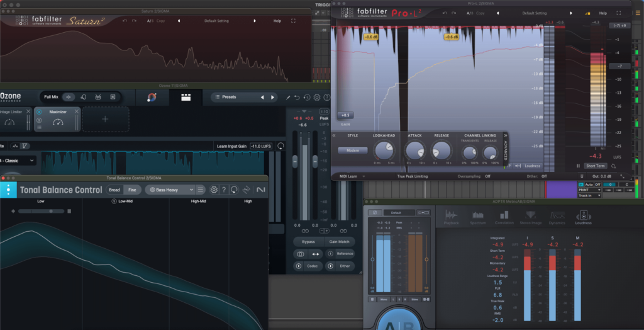
Task: Open Pro-L 2 Default Setting preset menu
Action: 534,13
